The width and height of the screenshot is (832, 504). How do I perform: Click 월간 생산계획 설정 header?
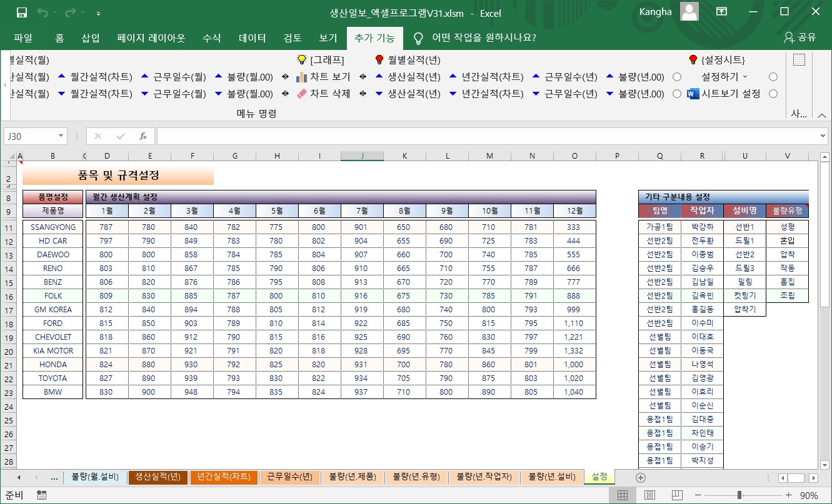coord(341,197)
